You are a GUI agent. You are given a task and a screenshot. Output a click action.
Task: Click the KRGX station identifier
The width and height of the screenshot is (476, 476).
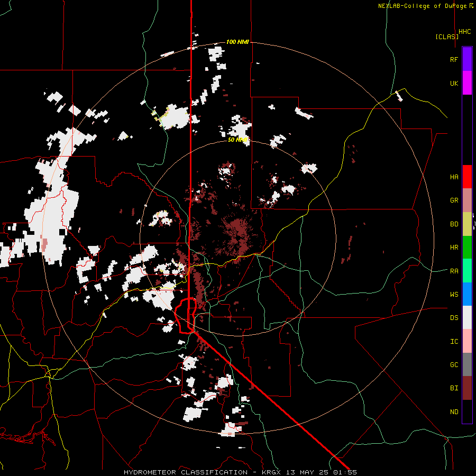[x=272, y=472]
